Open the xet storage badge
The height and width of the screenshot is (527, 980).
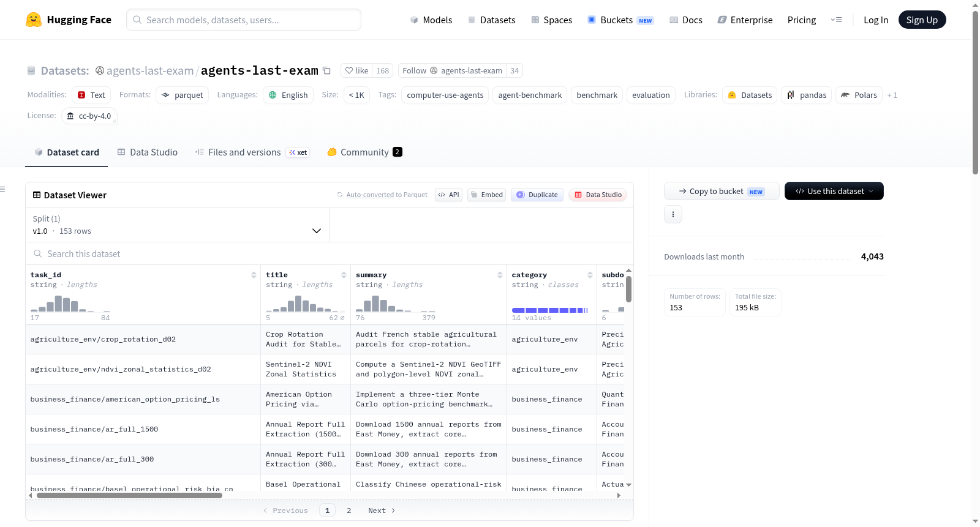coord(298,152)
